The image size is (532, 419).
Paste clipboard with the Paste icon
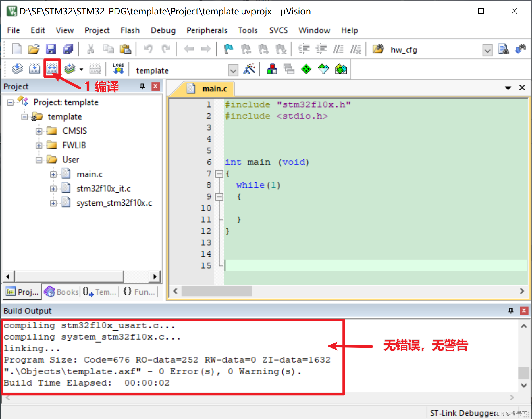[126, 49]
